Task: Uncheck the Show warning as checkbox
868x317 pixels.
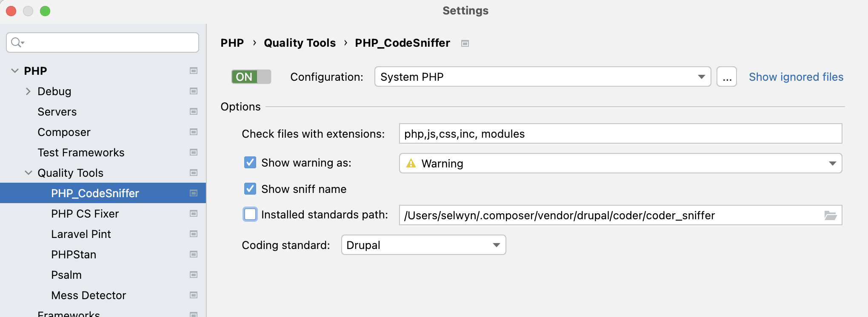Action: pos(250,162)
